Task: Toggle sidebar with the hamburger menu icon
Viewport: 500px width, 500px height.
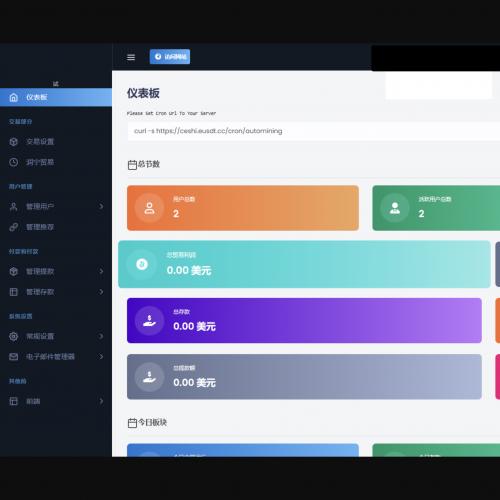Action: [x=131, y=57]
